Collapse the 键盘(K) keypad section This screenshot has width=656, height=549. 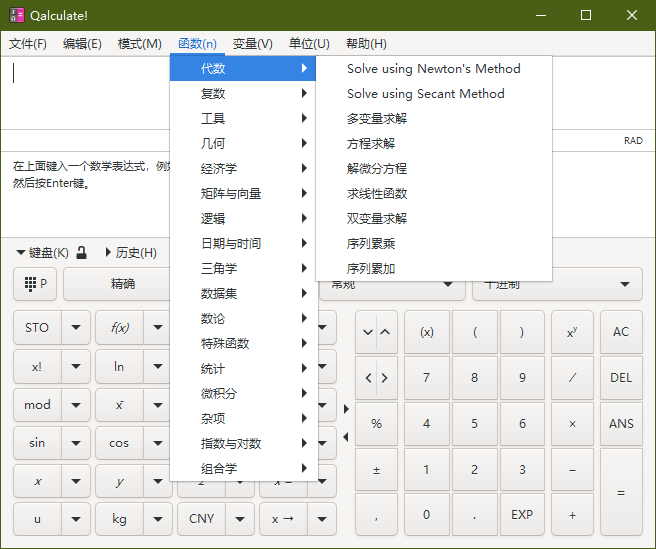42,253
